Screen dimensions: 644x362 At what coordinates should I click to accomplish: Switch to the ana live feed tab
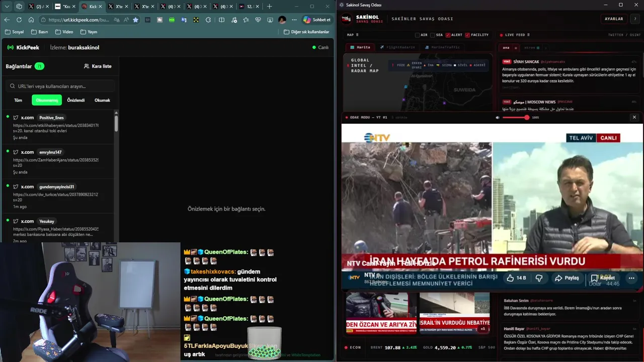(506, 48)
